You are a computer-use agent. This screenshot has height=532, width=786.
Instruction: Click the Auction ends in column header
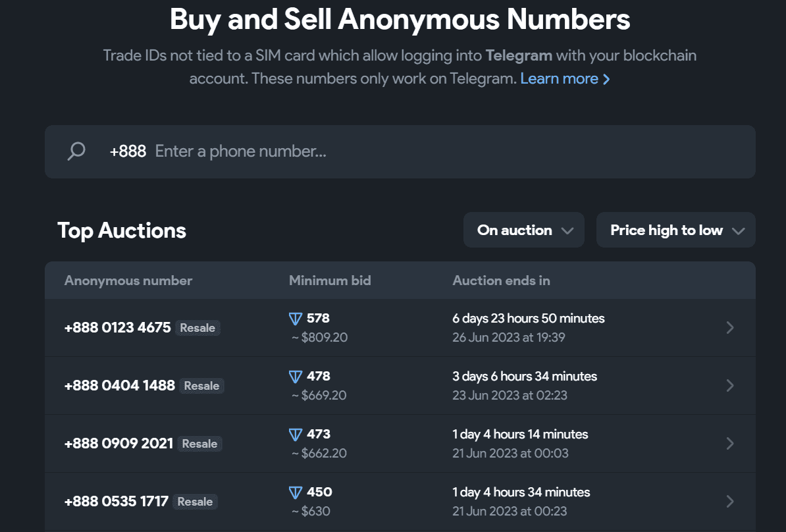click(501, 280)
